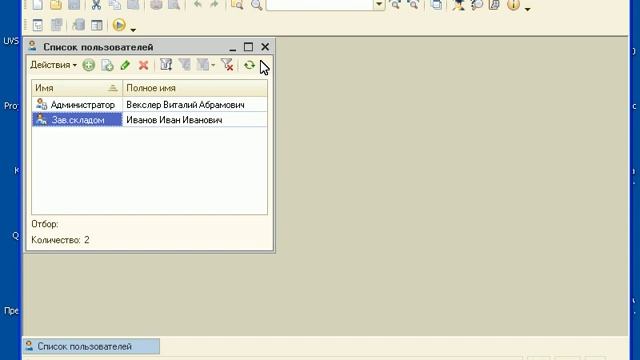Sort by the Имя column header
The image size is (640, 360).
tap(77, 88)
